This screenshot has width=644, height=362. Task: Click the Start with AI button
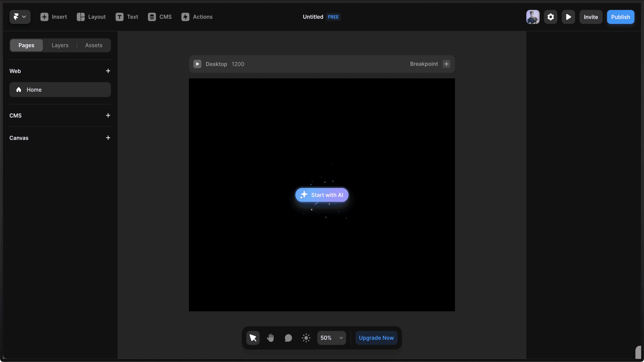[x=322, y=195]
